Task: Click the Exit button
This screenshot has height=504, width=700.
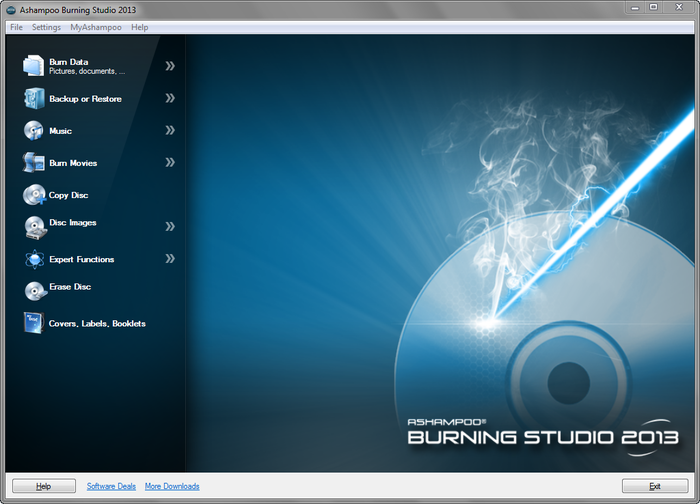Action: coord(655,486)
